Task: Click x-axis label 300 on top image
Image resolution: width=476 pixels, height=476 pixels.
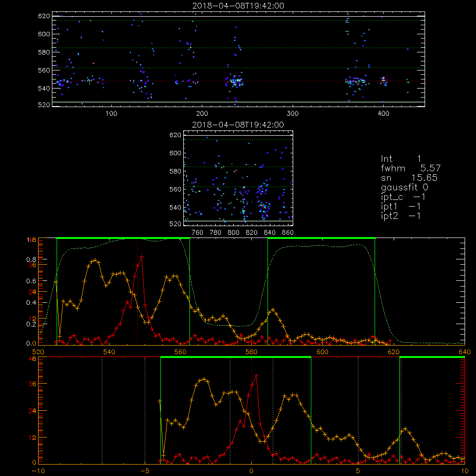Action: point(293,114)
